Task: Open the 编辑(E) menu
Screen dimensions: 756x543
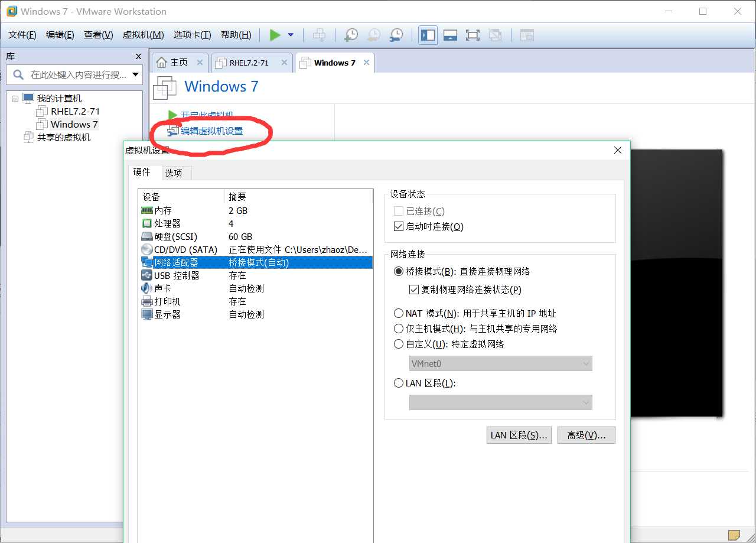Action: pyautogui.click(x=60, y=35)
